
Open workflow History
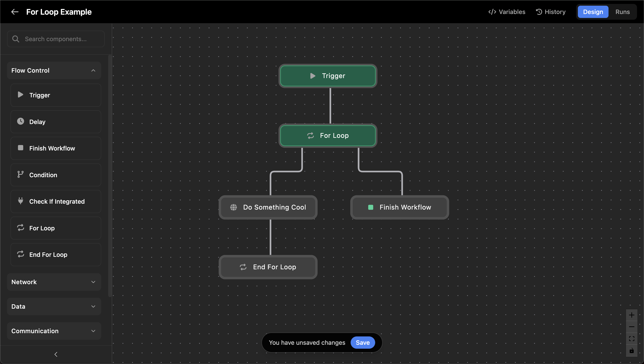click(x=550, y=12)
